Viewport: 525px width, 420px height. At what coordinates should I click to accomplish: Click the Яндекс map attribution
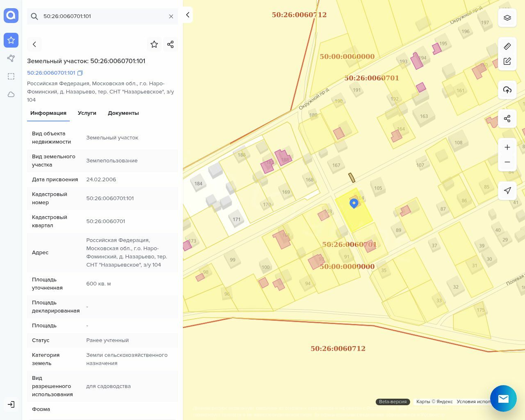click(434, 402)
